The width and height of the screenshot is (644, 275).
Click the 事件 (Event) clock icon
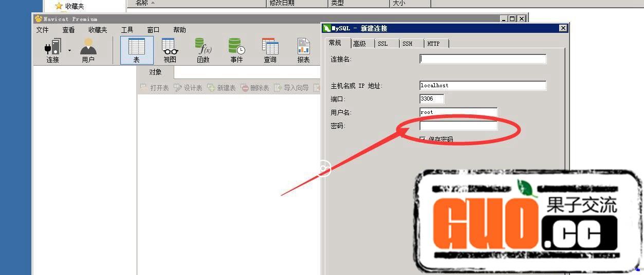pyautogui.click(x=236, y=50)
